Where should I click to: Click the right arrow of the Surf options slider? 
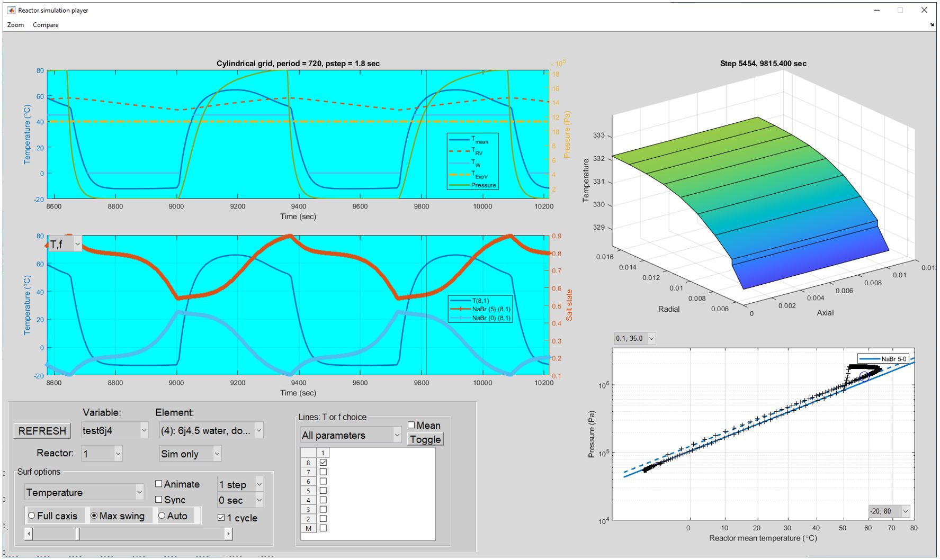click(x=228, y=534)
